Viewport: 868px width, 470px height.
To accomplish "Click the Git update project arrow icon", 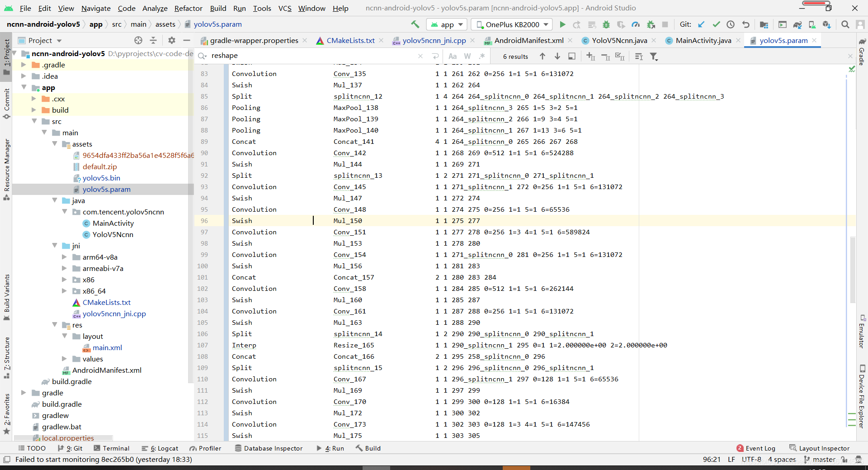I will (701, 24).
